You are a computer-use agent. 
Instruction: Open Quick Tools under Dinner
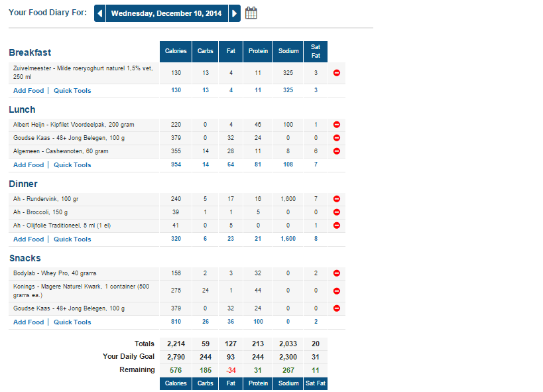pos(72,239)
